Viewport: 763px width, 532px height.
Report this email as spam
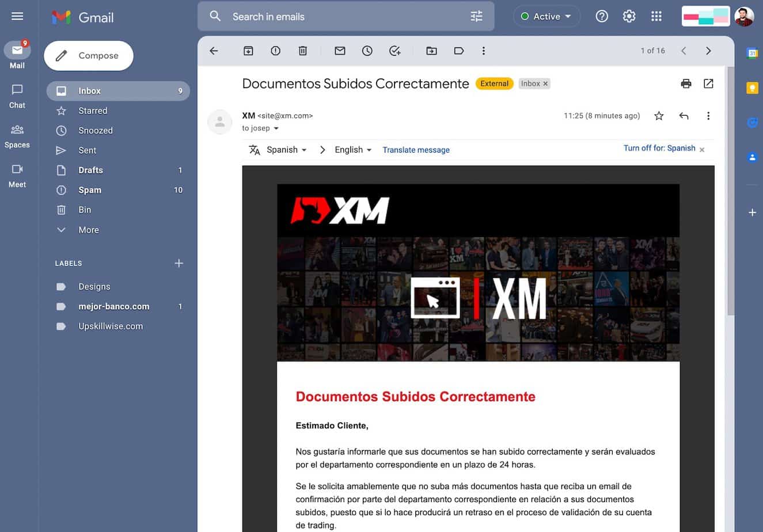275,51
